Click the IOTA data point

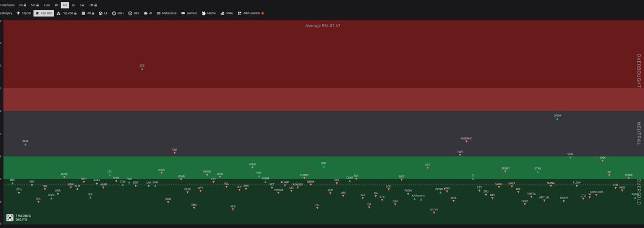tap(453, 201)
